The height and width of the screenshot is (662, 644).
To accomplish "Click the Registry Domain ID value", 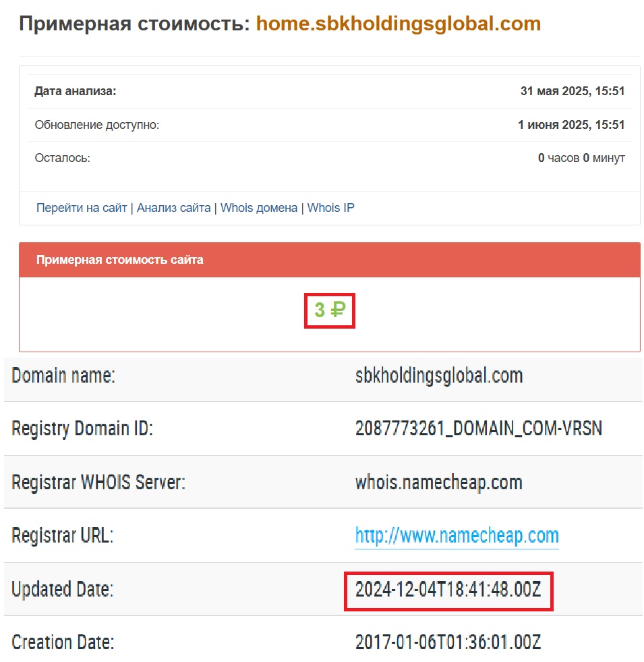I will (x=479, y=429).
